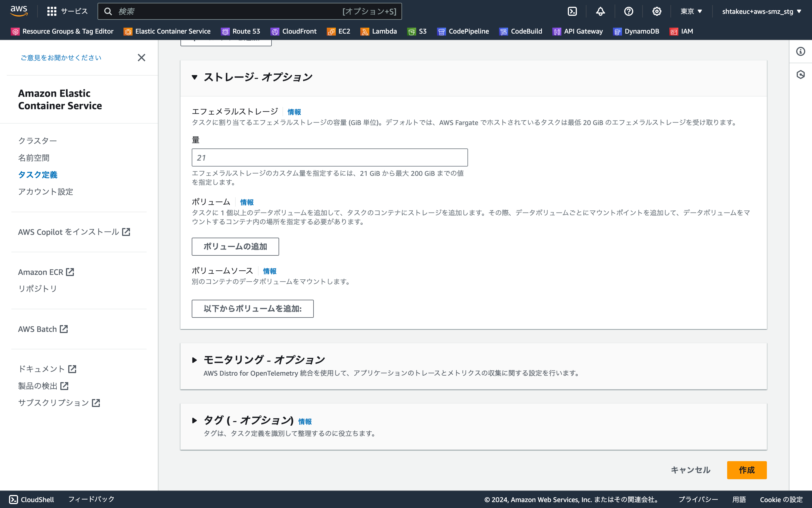Viewport: 812px width, 508px height.
Task: Click the search magnifier icon
Action: click(108, 11)
